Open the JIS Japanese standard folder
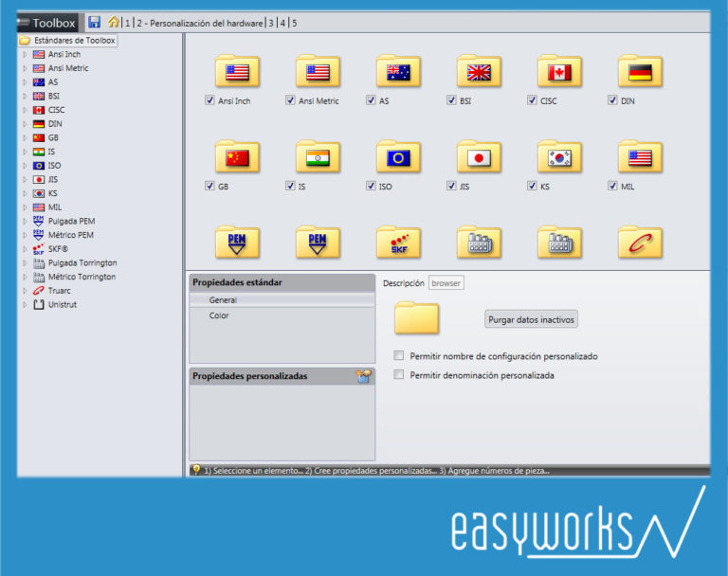 479,157
